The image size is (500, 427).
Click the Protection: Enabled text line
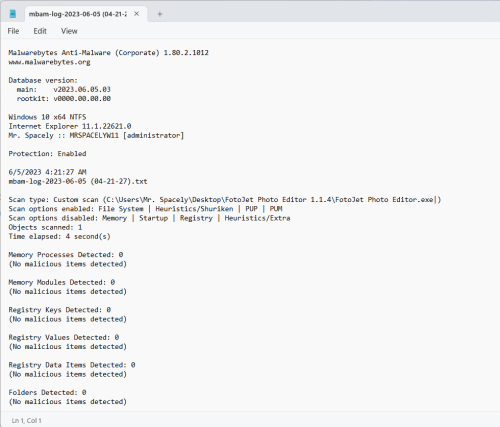pos(47,154)
